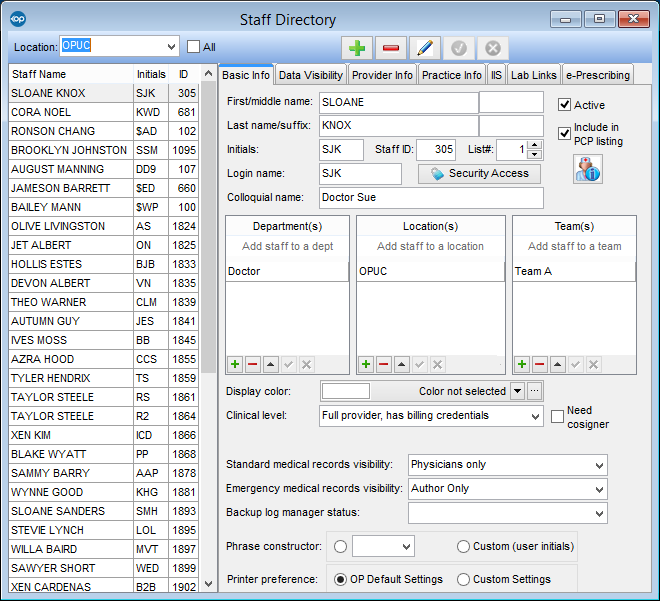Click the Security Access button
The width and height of the screenshot is (660, 601).
479,174
